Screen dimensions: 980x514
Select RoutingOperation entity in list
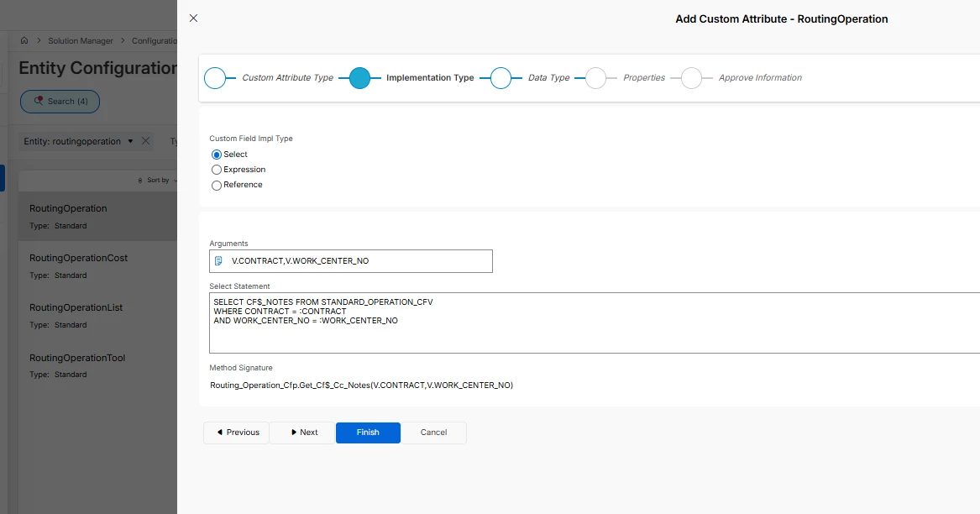tap(98, 217)
